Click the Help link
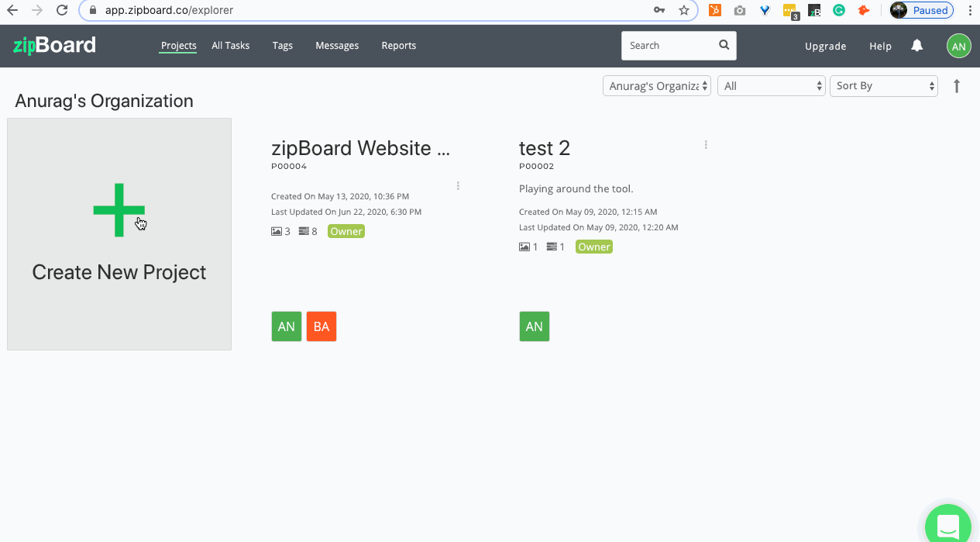This screenshot has width=980, height=542. click(x=881, y=47)
